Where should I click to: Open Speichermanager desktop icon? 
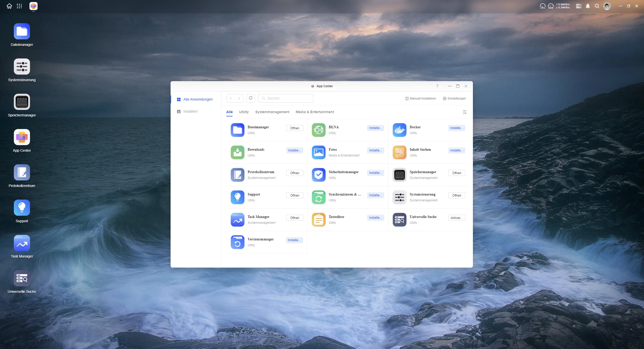(22, 102)
